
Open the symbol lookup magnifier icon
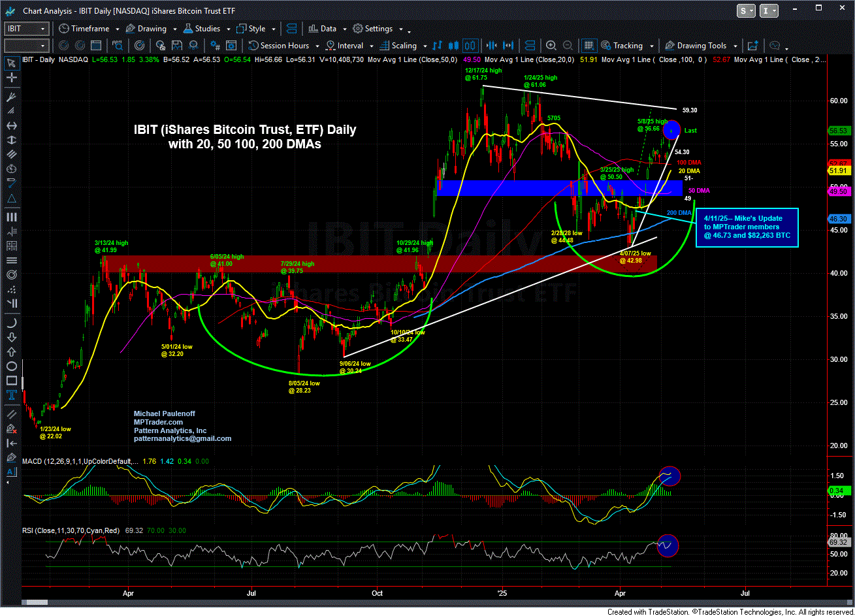click(x=117, y=46)
